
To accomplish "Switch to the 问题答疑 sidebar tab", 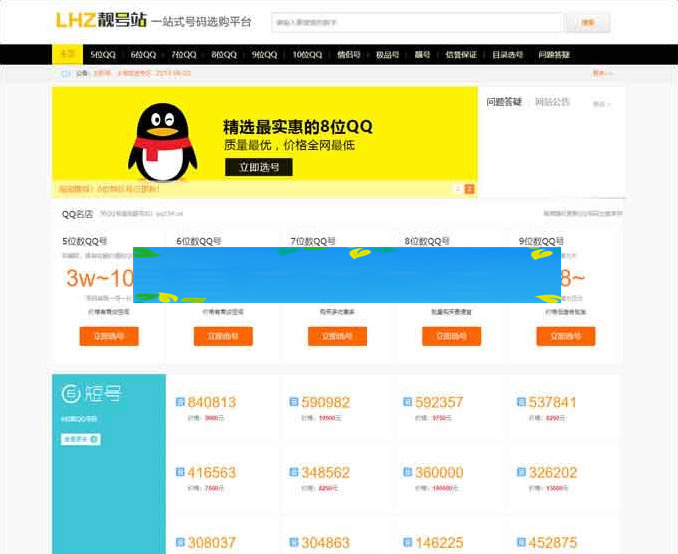I will click(504, 102).
